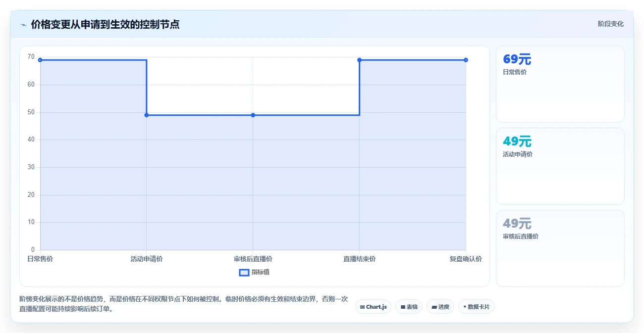Click the 50 value on the y-axis
644x333 pixels.
coord(31,112)
